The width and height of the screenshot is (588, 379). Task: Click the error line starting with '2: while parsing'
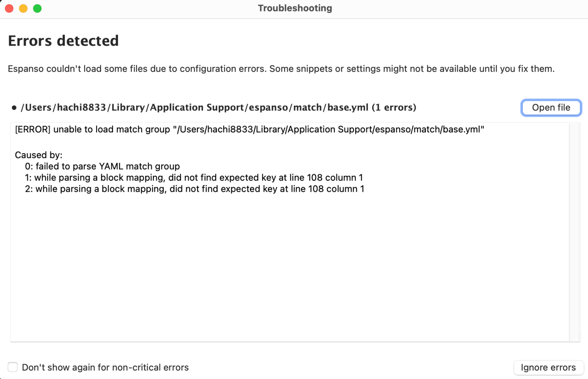pyautogui.click(x=194, y=189)
